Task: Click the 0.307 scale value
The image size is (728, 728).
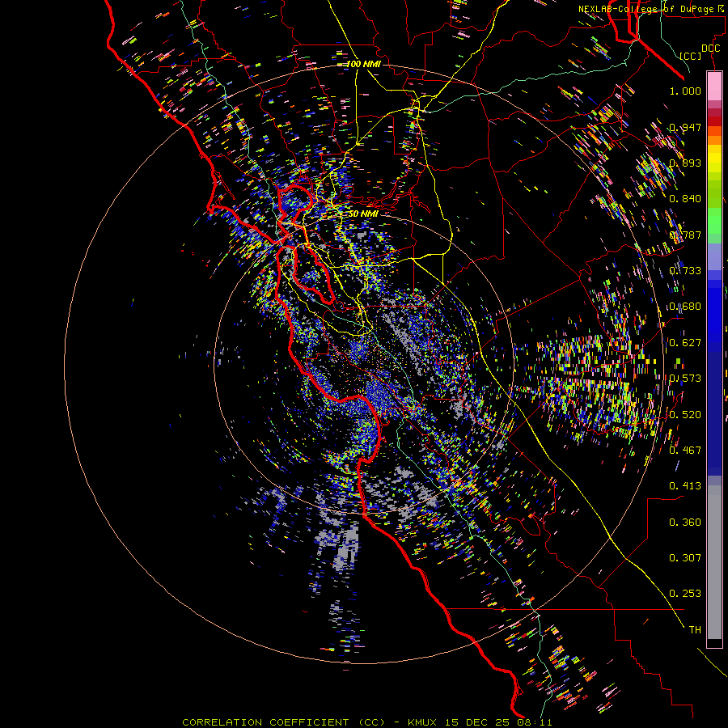Action: click(x=685, y=558)
